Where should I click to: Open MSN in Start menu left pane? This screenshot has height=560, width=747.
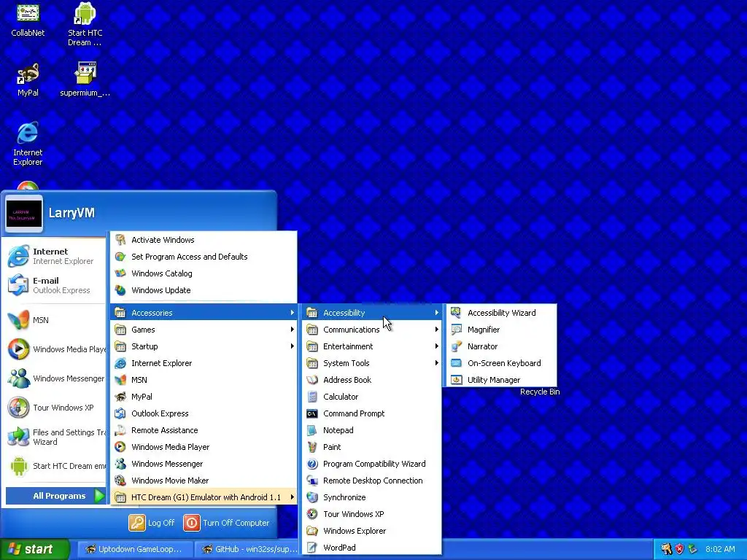click(55, 320)
